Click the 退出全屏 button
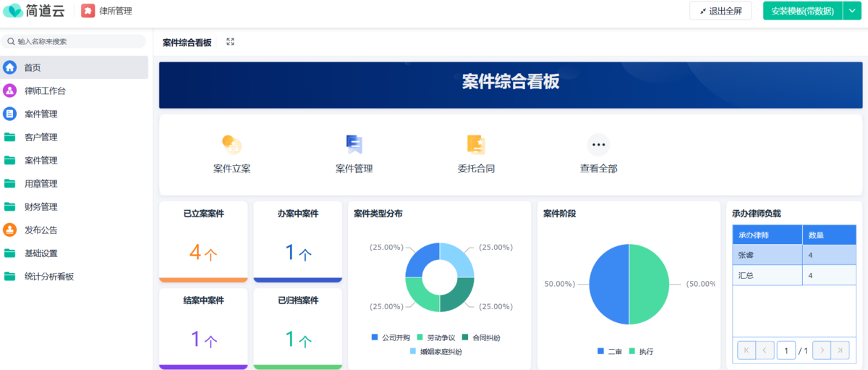This screenshot has height=370, width=868. click(720, 11)
